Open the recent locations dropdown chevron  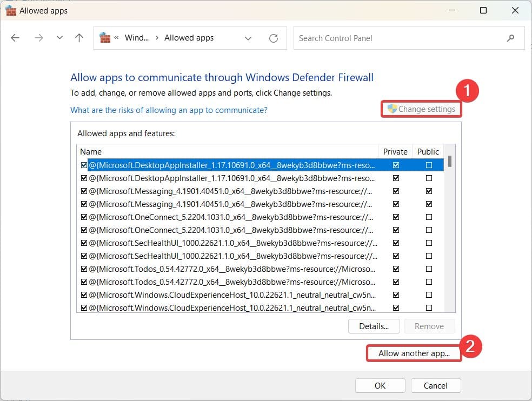(x=59, y=38)
